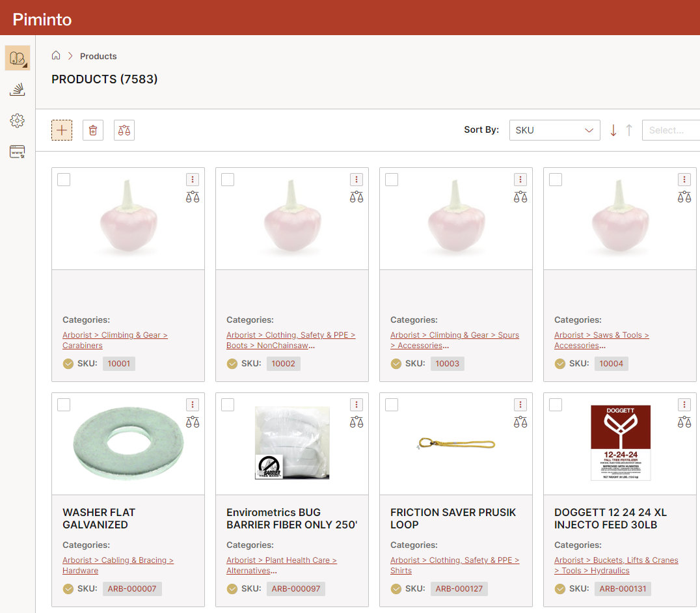700x613 pixels.
Task: Tick the Enviromentrics BUG BARRIER checkbox
Action: pos(228,405)
